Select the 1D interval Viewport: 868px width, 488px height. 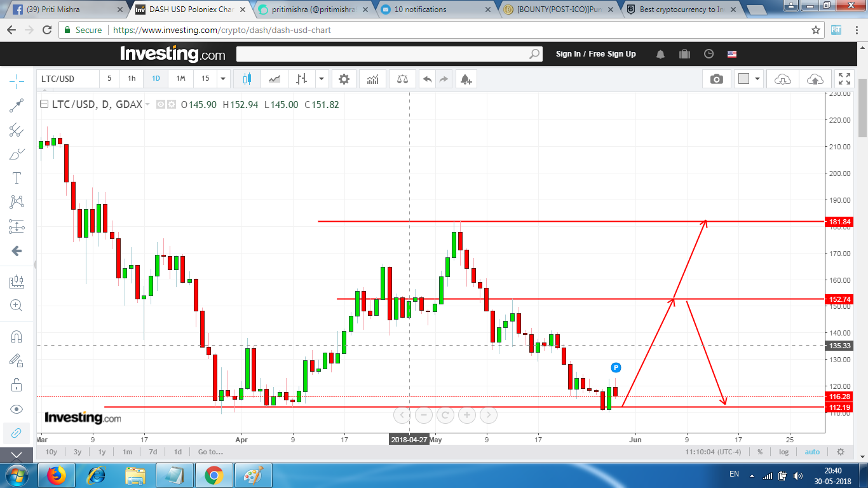click(156, 79)
